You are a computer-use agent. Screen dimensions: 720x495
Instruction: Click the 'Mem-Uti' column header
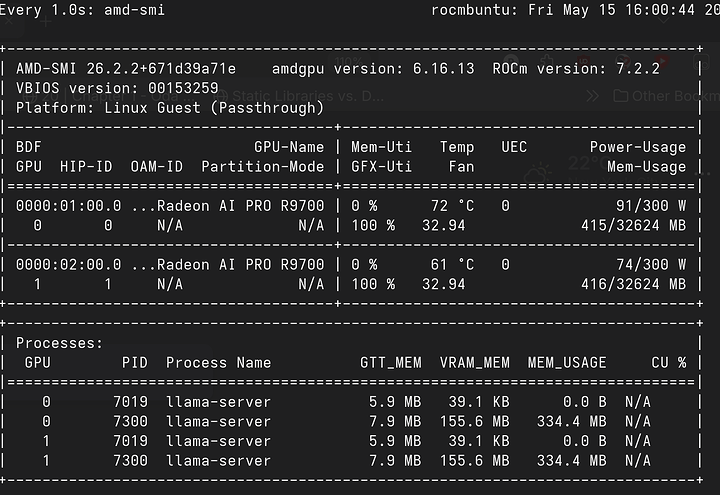click(381, 147)
